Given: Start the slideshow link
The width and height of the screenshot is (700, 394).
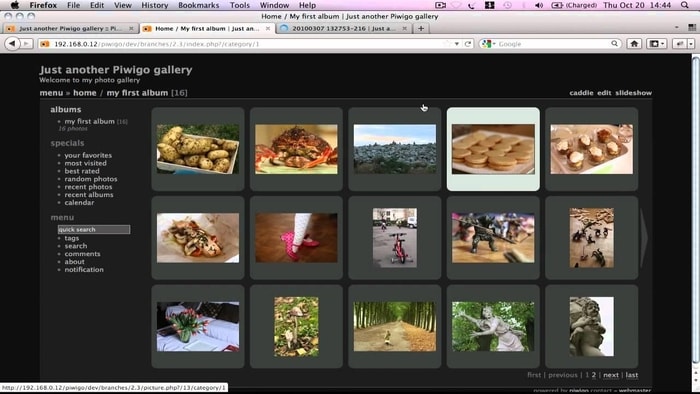Looking at the screenshot, I should pos(633,93).
